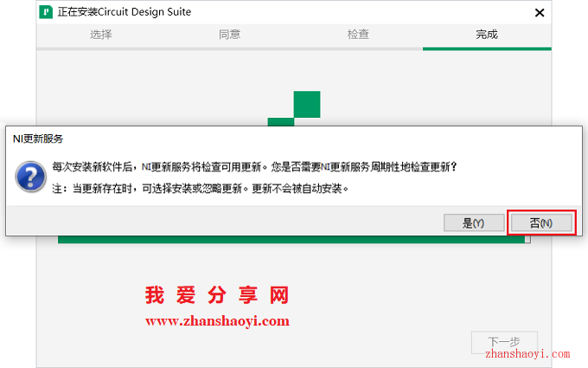Screen dimensions: 588x368
Task: Click the blue question mark dialog icon
Action: [x=31, y=177]
